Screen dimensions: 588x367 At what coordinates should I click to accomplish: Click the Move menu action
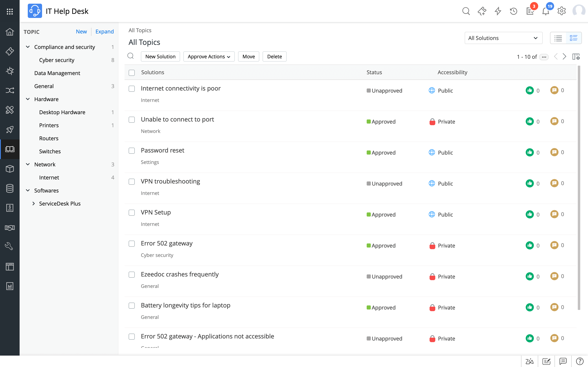[248, 56]
